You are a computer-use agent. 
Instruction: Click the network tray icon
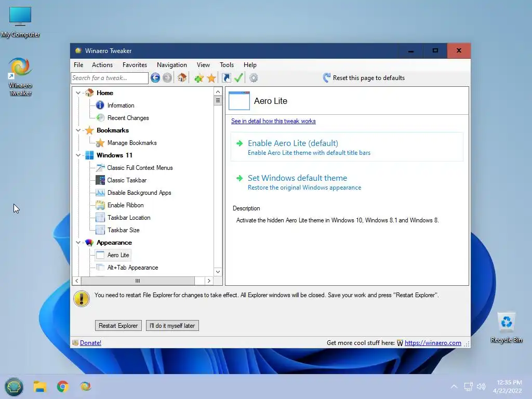click(x=469, y=387)
